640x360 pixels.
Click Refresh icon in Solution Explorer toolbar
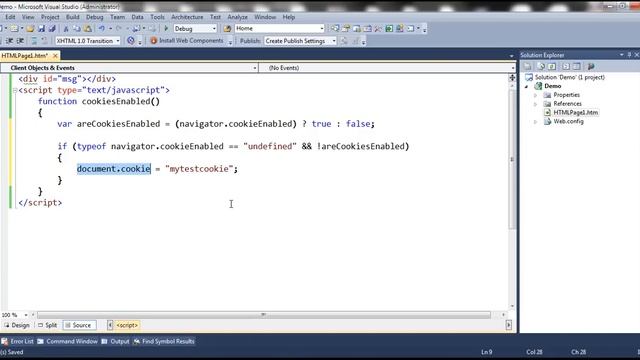click(x=551, y=66)
